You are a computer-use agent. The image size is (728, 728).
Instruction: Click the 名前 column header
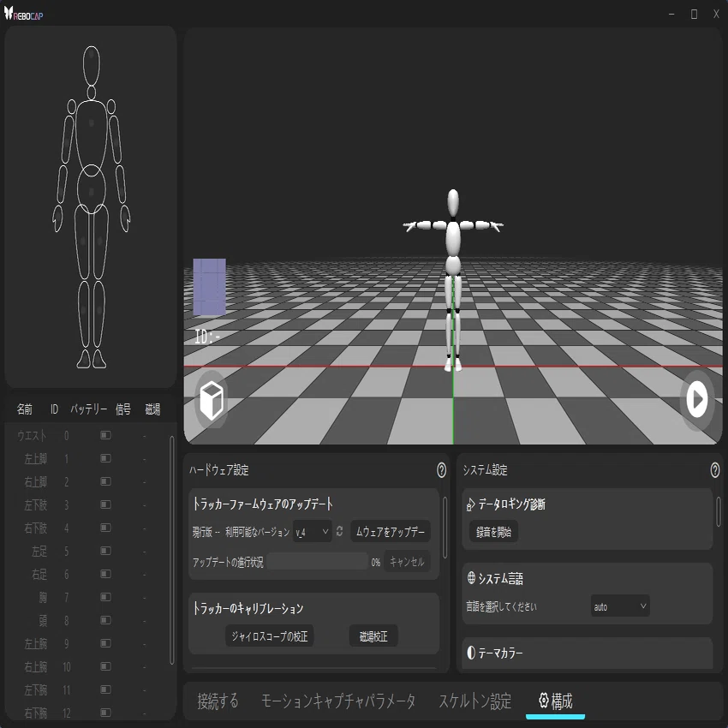(25, 409)
